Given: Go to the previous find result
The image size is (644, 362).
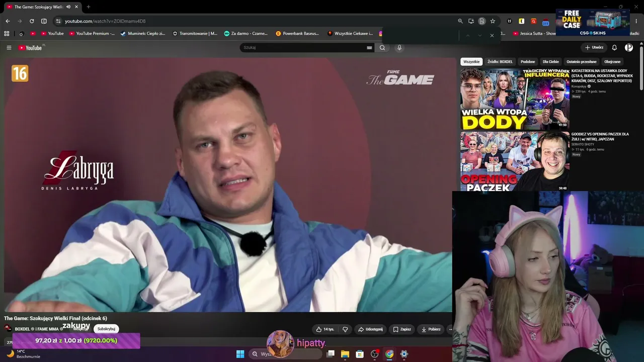Looking at the screenshot, I should click(x=467, y=35).
